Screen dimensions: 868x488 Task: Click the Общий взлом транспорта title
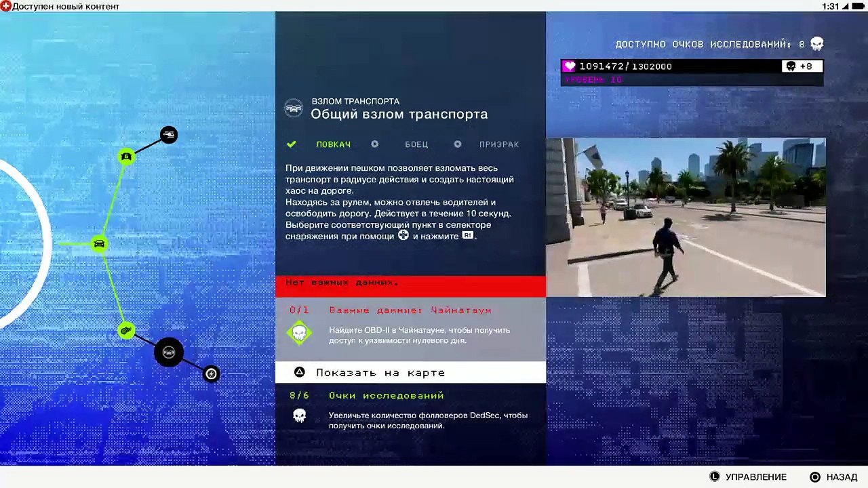[x=399, y=114]
